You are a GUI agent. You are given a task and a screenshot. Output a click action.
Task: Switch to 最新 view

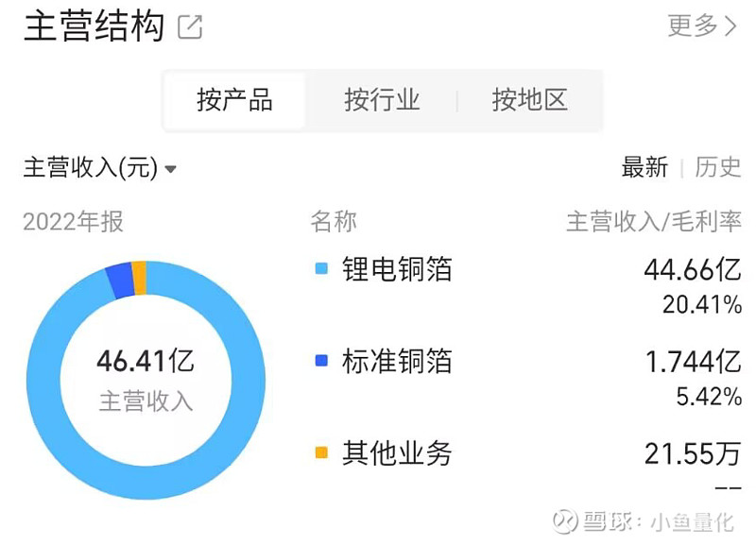[x=644, y=167]
